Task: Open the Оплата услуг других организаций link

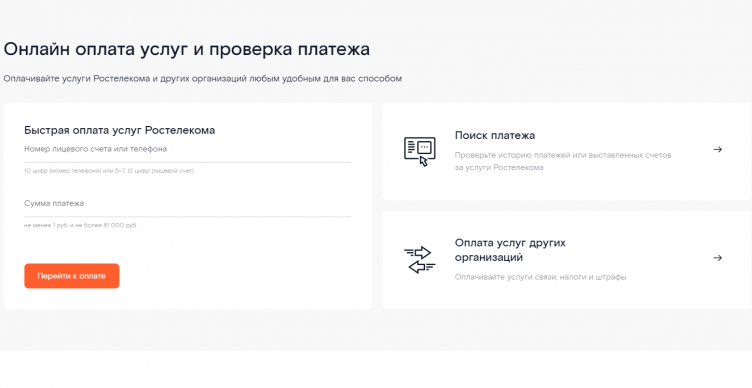Action: 510,250
